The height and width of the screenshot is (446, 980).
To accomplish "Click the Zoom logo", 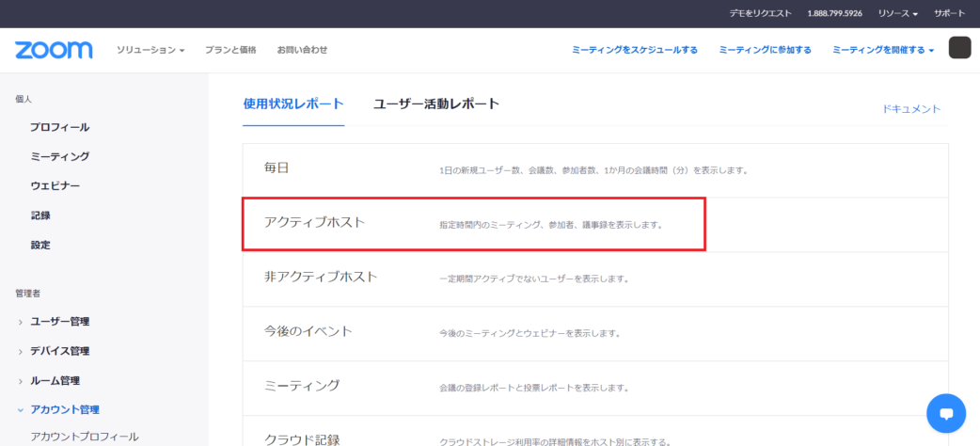I will (x=54, y=50).
